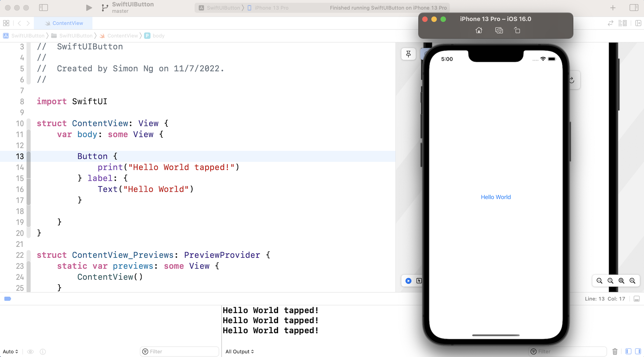Click the add library plus button
Screen dimensions: 644x357
coord(613,8)
